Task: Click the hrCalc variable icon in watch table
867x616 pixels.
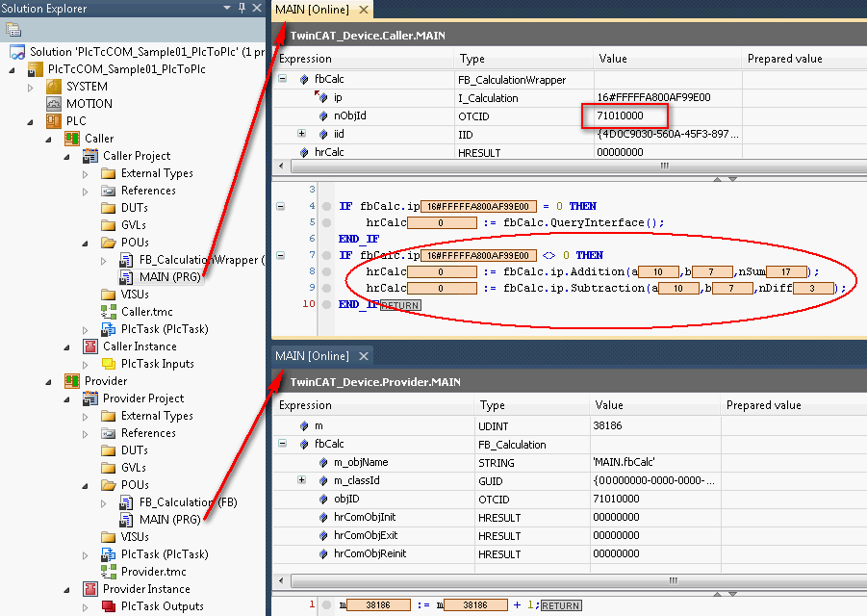Action: coord(304,152)
